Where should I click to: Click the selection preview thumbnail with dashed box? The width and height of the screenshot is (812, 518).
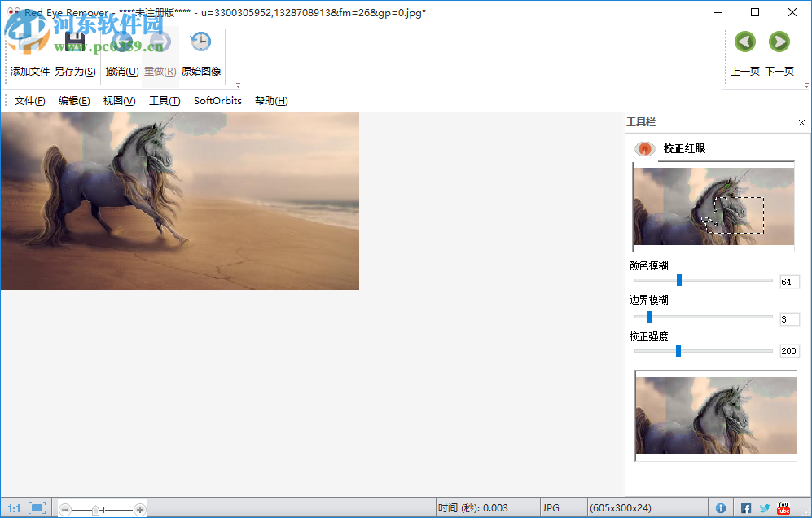tap(713, 207)
